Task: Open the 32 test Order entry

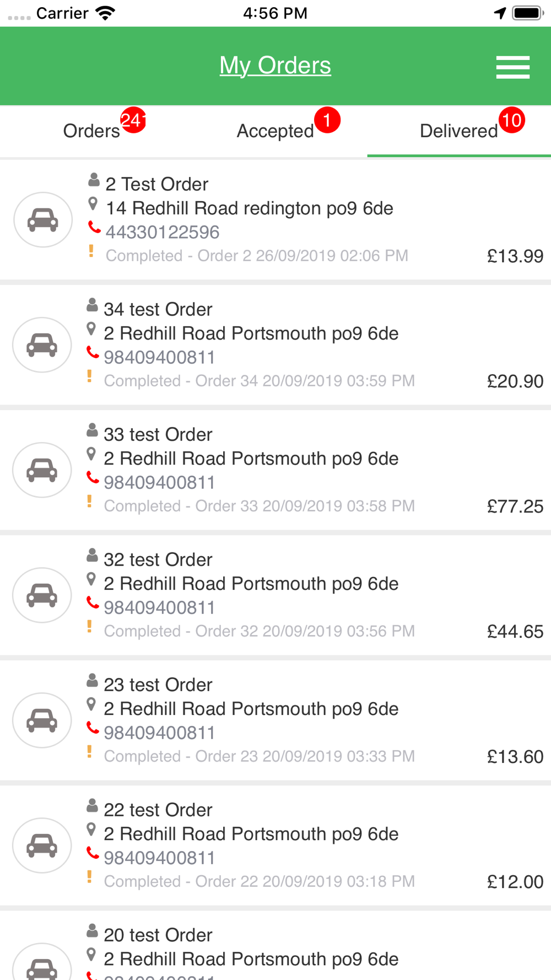Action: [x=275, y=595]
